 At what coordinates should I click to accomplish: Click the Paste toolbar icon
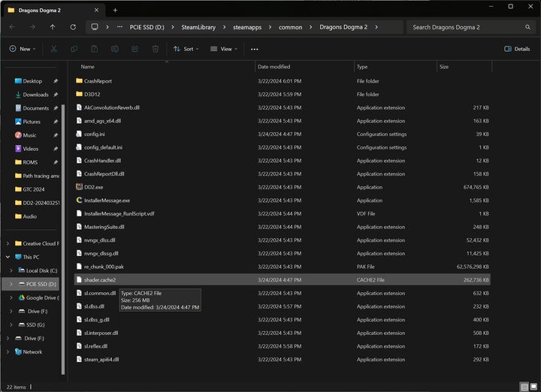pyautogui.click(x=94, y=49)
